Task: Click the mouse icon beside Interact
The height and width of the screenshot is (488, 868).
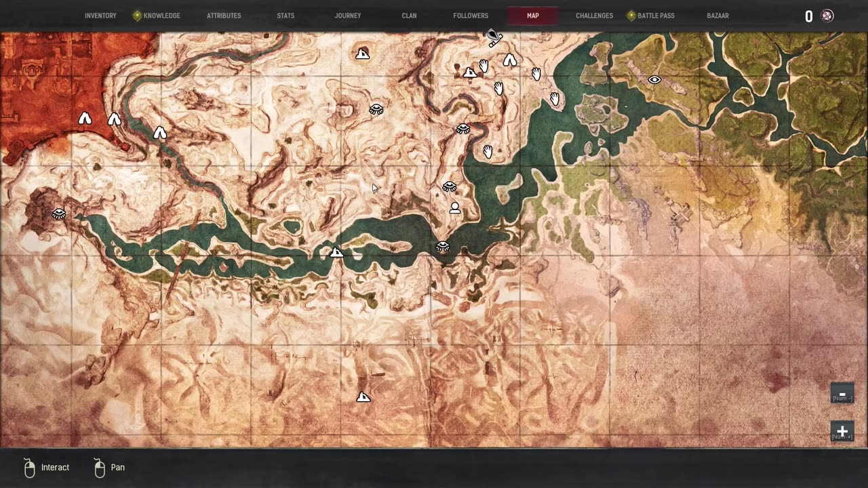Action: tap(29, 468)
